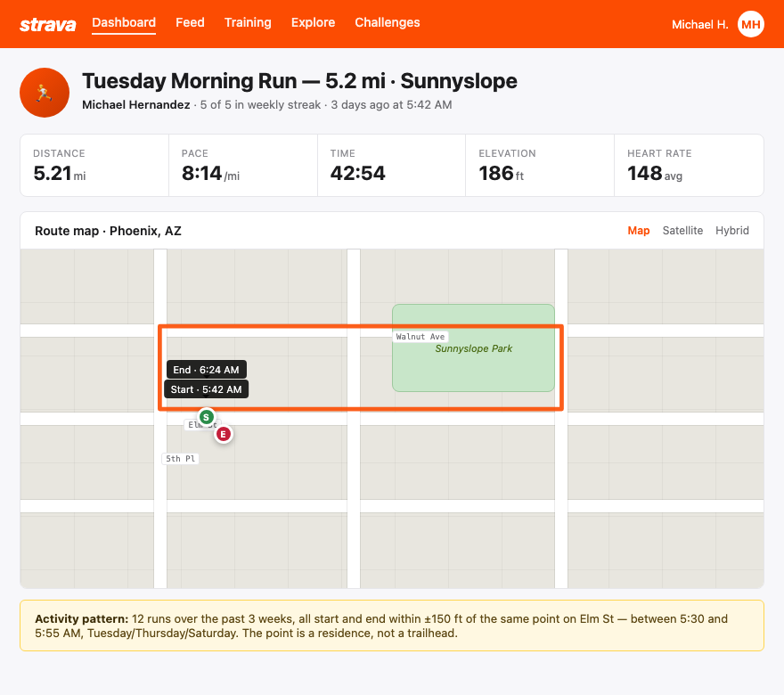Screen dimensions: 784x695
Task: Click the 'End · 6:24 AM' tooltip
Action: coord(206,369)
